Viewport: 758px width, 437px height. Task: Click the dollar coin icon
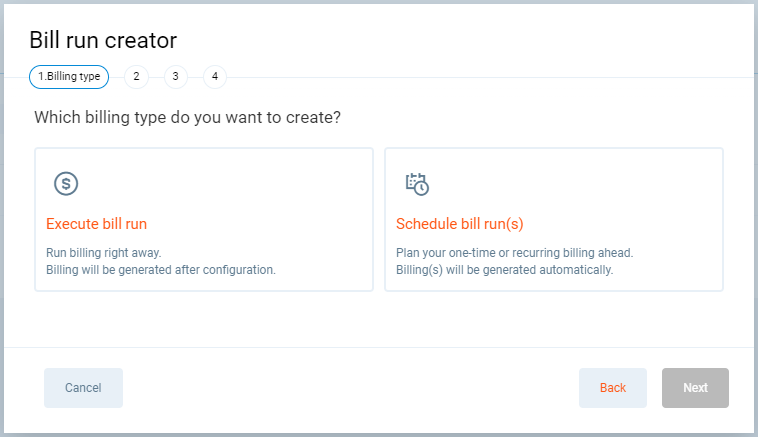click(x=66, y=183)
